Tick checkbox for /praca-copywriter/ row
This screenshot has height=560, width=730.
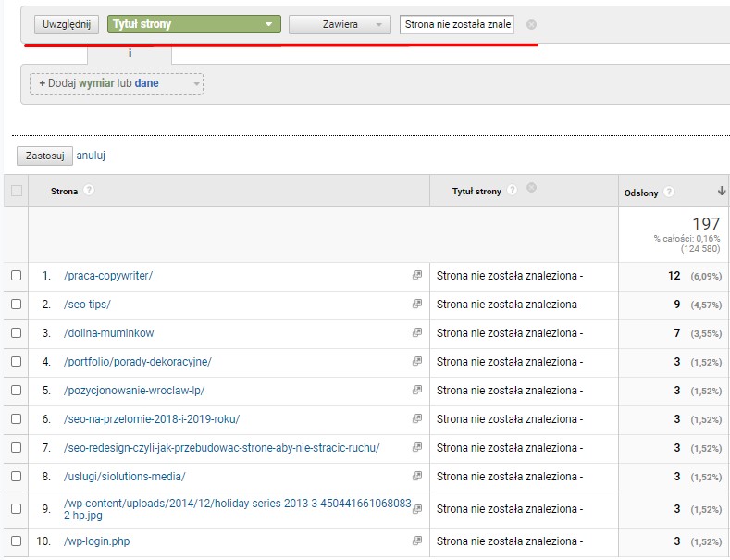[x=17, y=275]
